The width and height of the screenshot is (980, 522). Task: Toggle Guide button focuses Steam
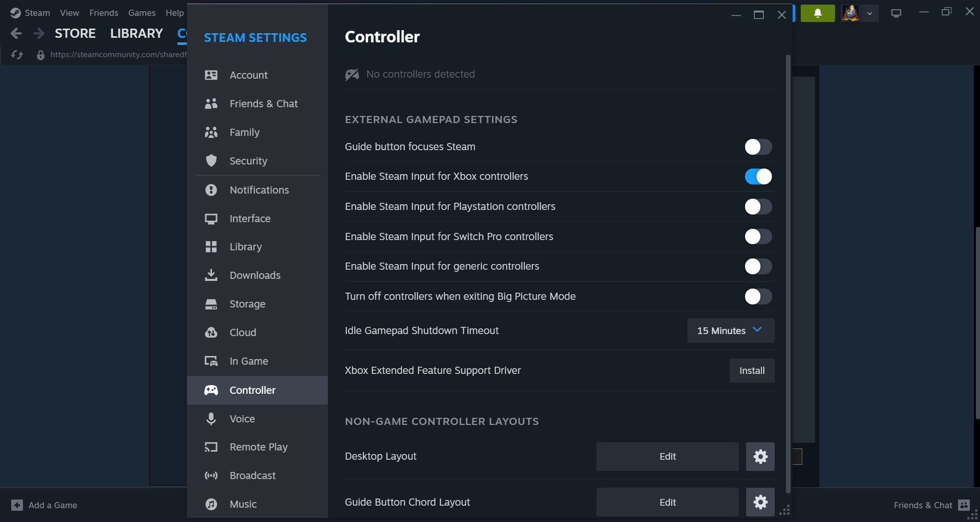coord(758,147)
